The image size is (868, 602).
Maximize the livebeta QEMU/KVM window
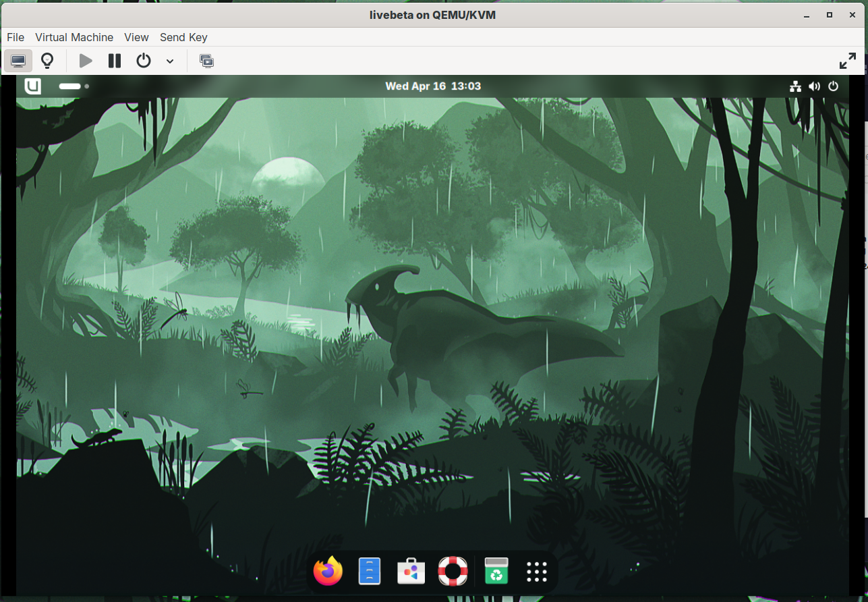(830, 15)
